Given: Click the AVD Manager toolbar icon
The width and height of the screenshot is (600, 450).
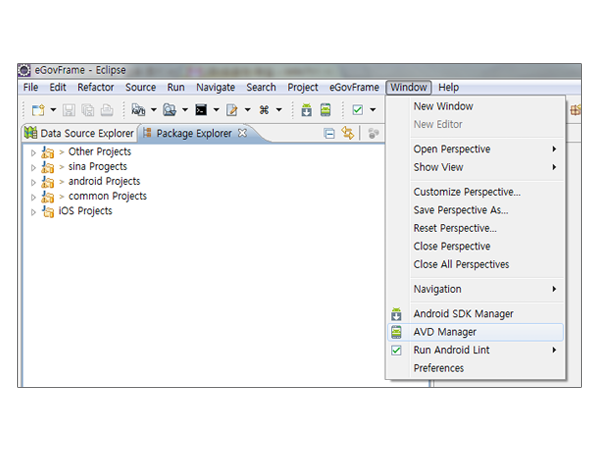Looking at the screenshot, I should click(x=326, y=110).
